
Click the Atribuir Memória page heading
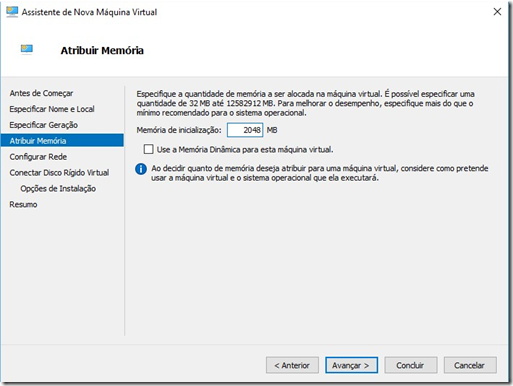[x=102, y=50]
